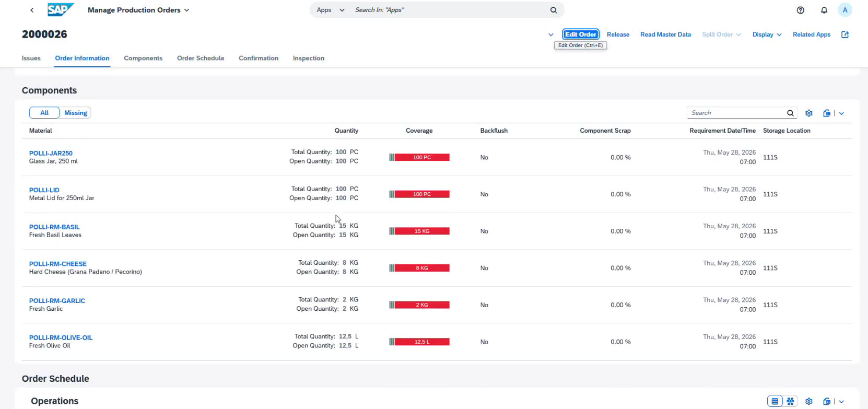Open the Order Schedule tab
Viewport: 868px width, 409px height.
pos(201,58)
